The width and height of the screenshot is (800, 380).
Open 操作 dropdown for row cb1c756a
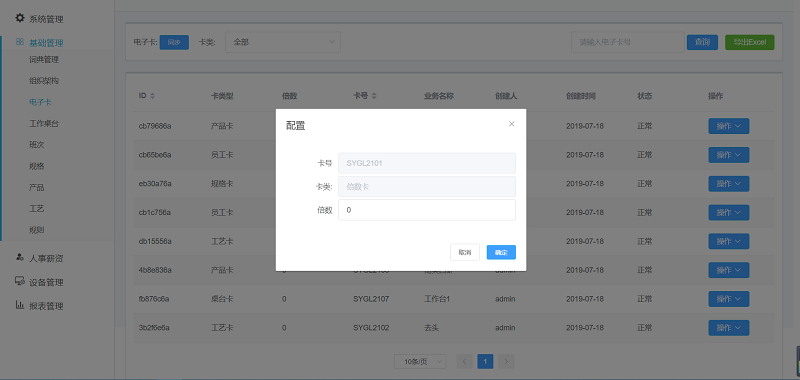pos(729,212)
